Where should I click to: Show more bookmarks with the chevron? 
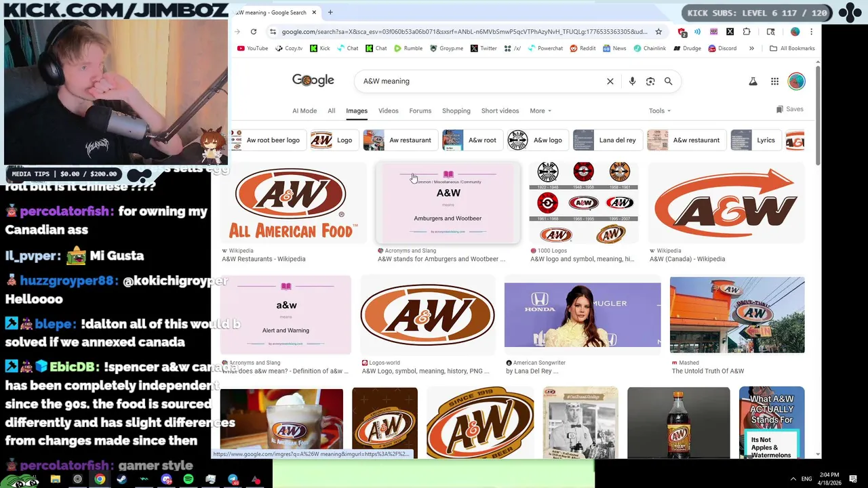point(751,49)
